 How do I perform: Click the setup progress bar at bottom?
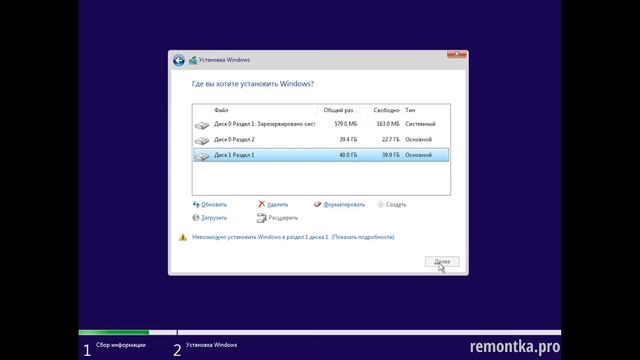coord(320,332)
